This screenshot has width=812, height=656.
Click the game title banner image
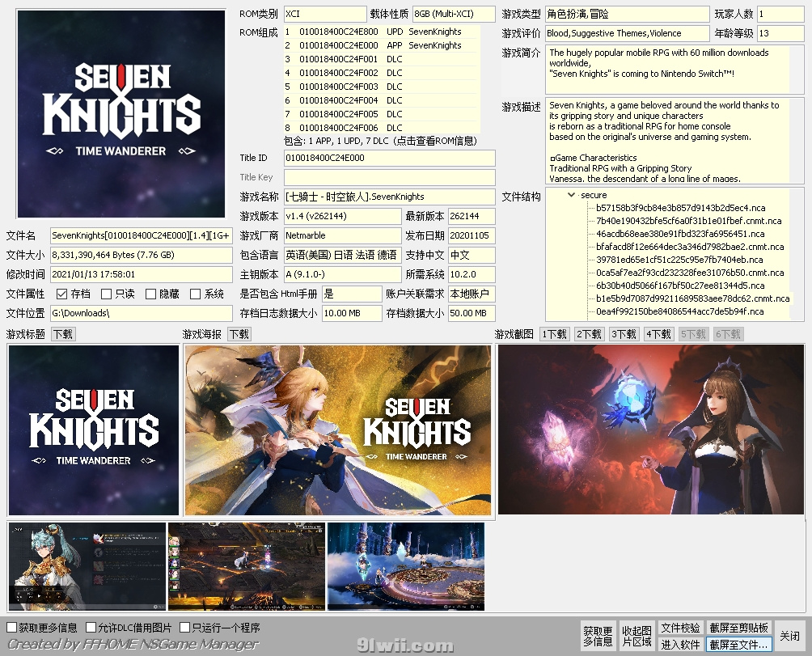click(x=93, y=430)
